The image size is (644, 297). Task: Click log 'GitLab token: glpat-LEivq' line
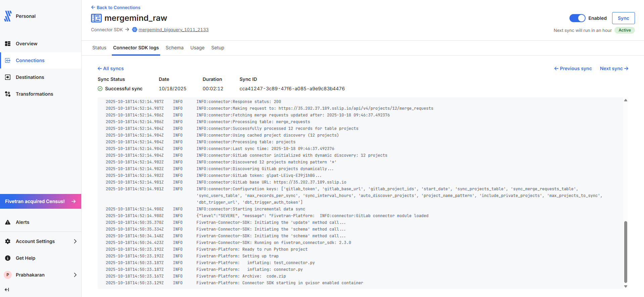coord(259,176)
